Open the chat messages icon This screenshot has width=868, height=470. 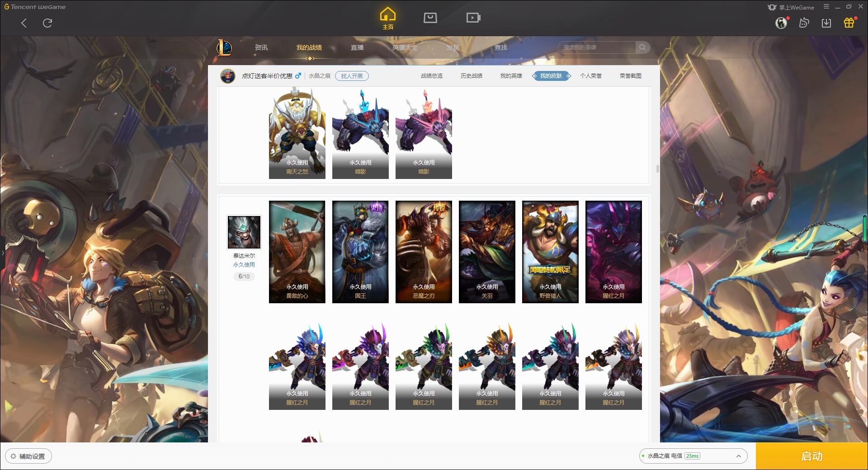(804, 23)
